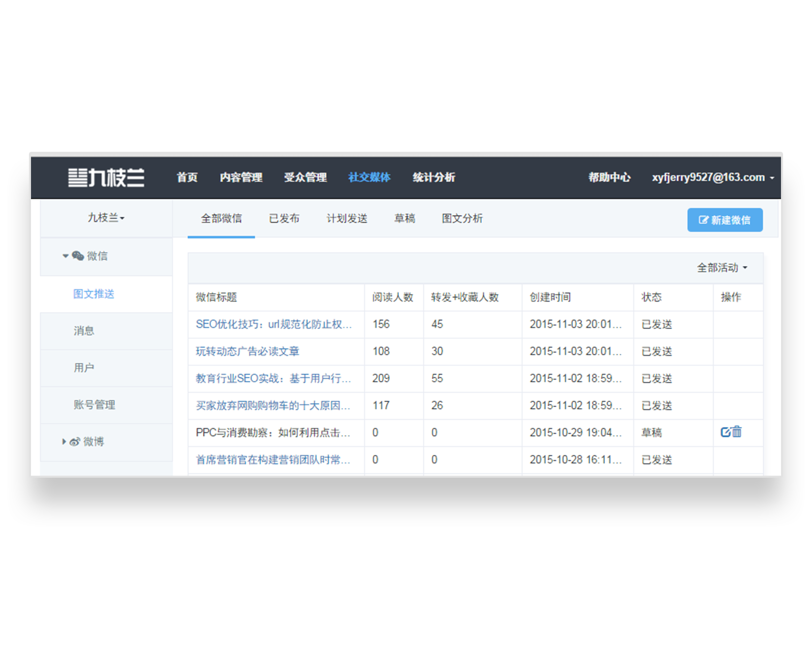This screenshot has width=812, height=660.
Task: Click the PPC与消费勘察 draft title
Action: click(273, 433)
